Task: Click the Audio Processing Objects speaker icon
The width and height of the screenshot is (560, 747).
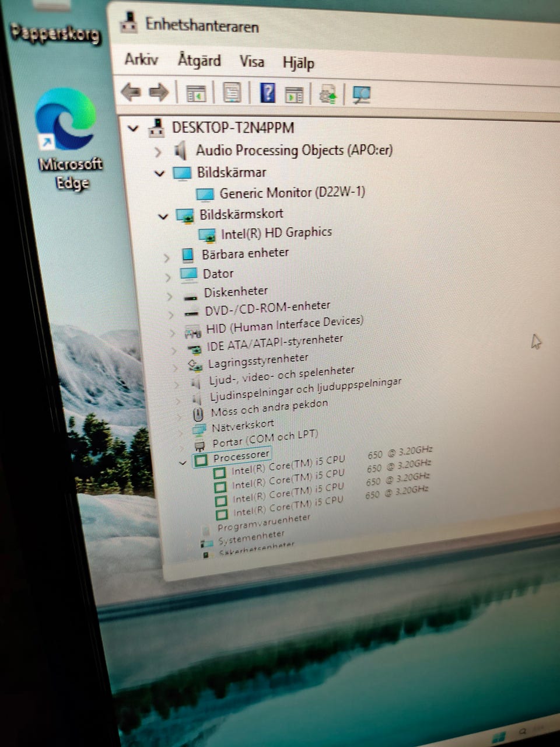Action: pos(180,151)
